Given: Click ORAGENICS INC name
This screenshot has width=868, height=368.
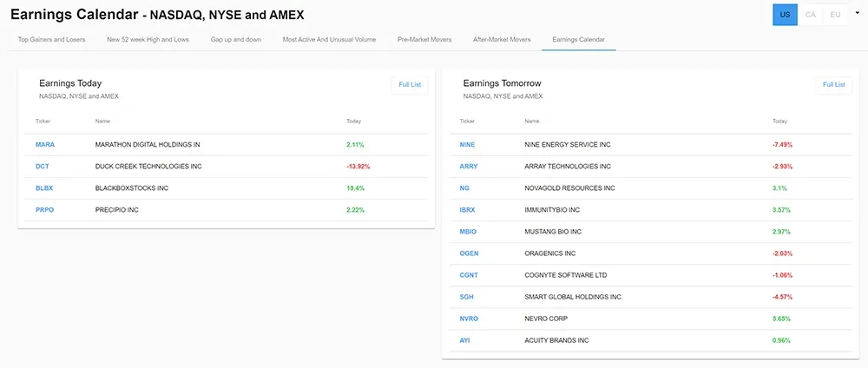Looking at the screenshot, I should (549, 253).
